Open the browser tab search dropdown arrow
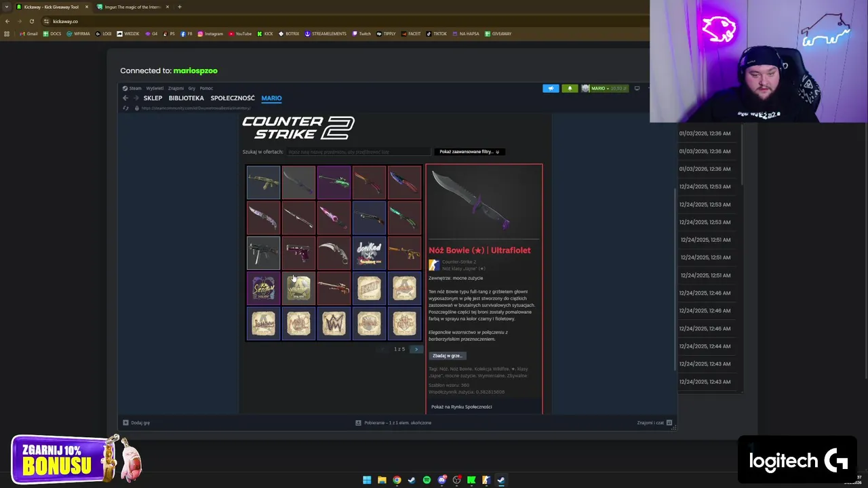 click(x=6, y=7)
